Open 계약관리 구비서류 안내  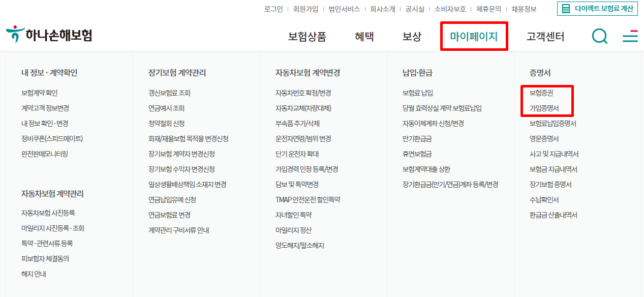tap(179, 230)
